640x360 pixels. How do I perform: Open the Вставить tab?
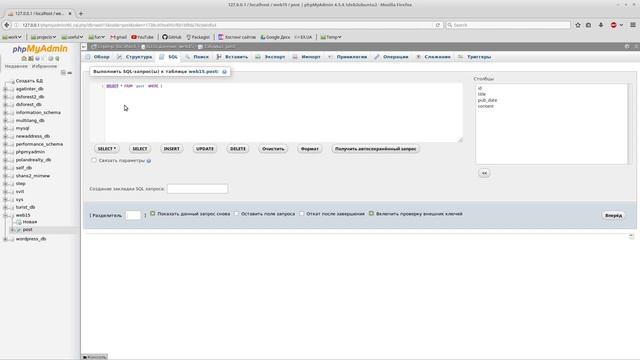(x=232, y=57)
